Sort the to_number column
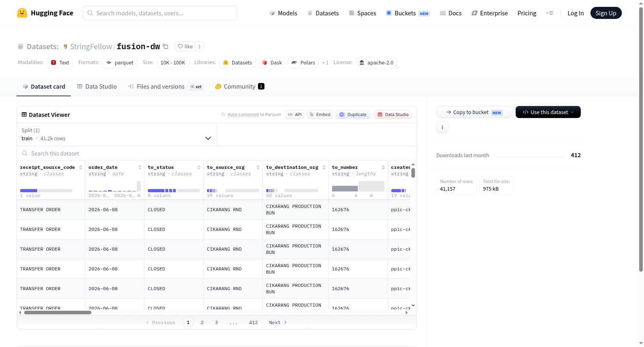The width and height of the screenshot is (644, 347). coord(383,167)
